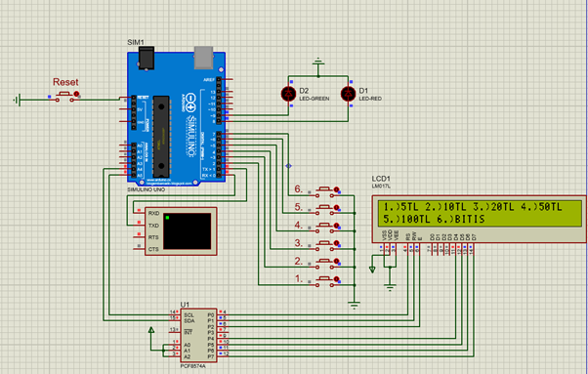The image size is (588, 374).
Task: Click the TXD pin label on the terminal
Action: [153, 226]
